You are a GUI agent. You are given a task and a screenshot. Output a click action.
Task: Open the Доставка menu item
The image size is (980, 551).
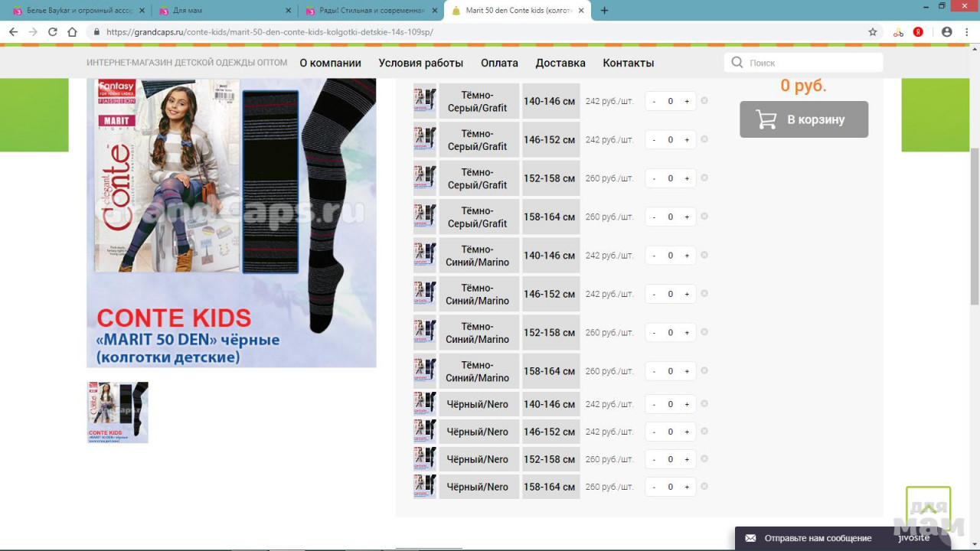560,63
